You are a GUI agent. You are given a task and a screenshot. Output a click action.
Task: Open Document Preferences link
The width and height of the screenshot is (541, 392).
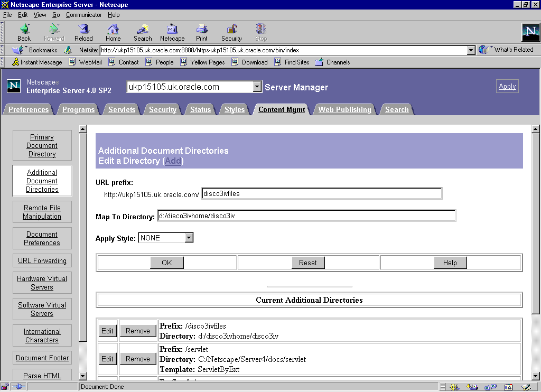42,238
